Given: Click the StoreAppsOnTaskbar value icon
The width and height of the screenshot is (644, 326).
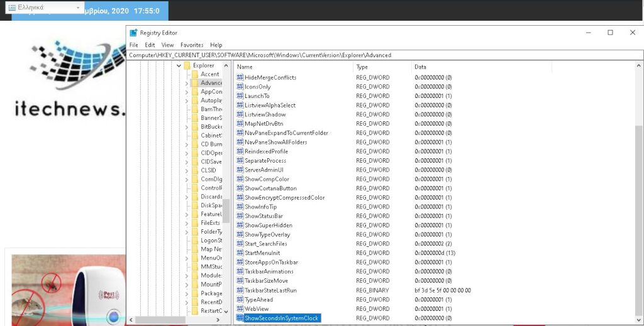Looking at the screenshot, I should coord(240,262).
